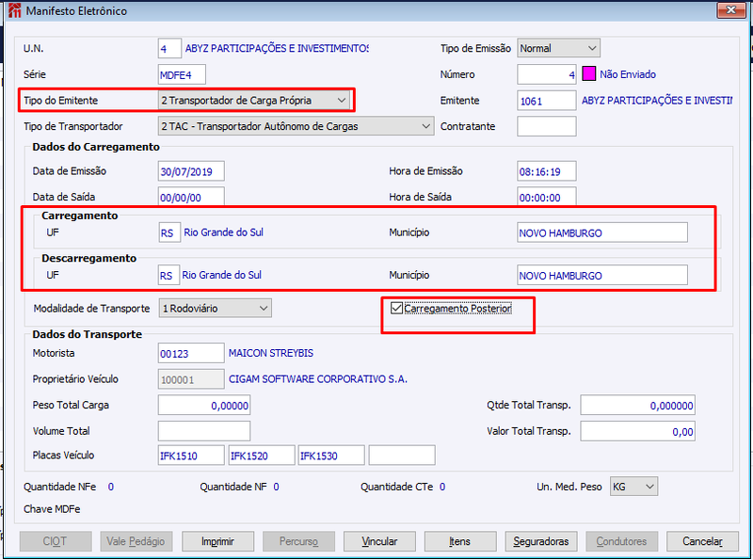The image size is (753, 560).
Task: Click the Hora de Saída field
Action: [x=547, y=197]
